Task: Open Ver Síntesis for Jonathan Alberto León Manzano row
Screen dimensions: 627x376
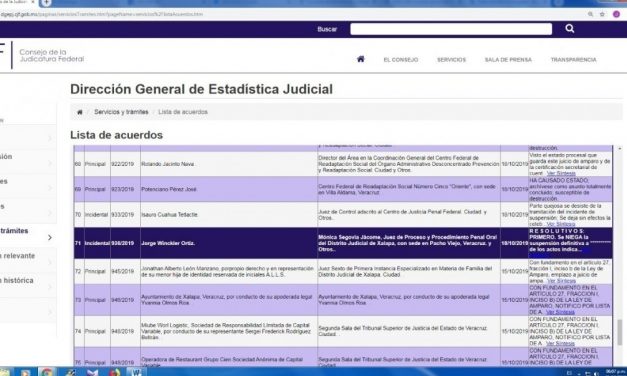Action: click(561, 281)
